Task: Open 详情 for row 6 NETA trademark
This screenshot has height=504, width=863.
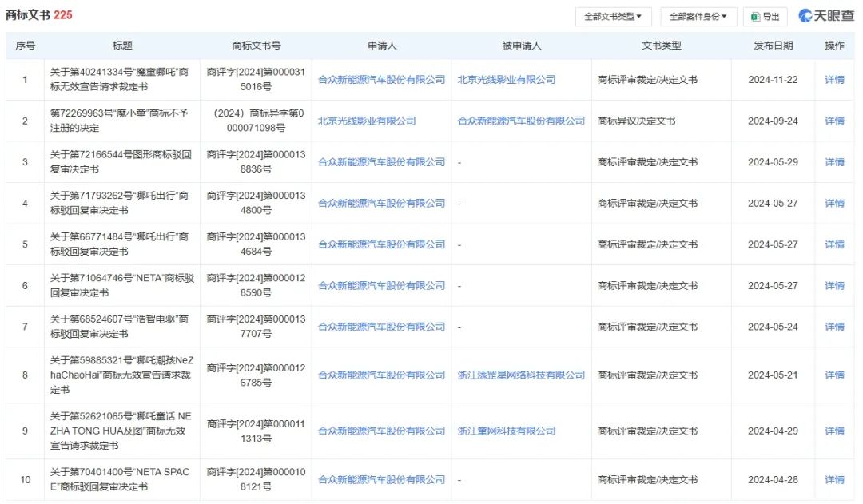Action: [x=834, y=286]
